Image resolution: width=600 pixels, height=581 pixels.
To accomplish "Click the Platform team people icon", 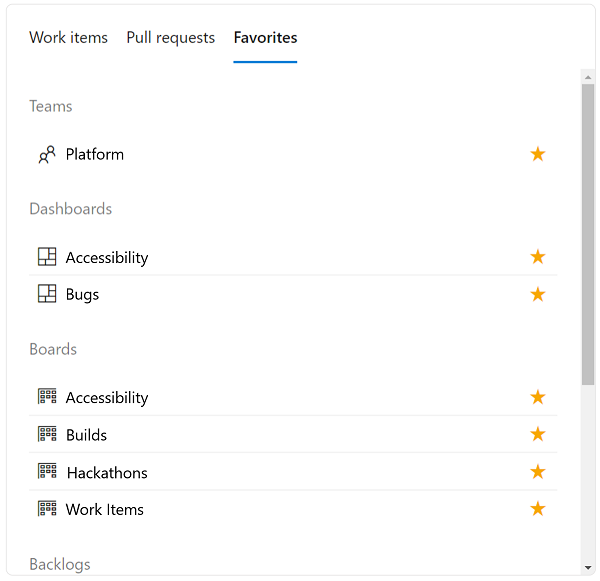I will point(47,155).
